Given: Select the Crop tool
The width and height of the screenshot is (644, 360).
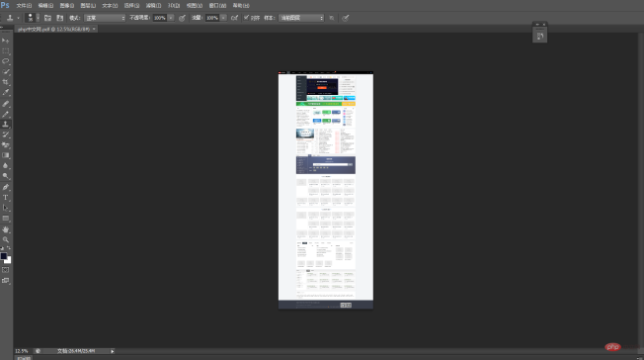Looking at the screenshot, I should click(5, 82).
